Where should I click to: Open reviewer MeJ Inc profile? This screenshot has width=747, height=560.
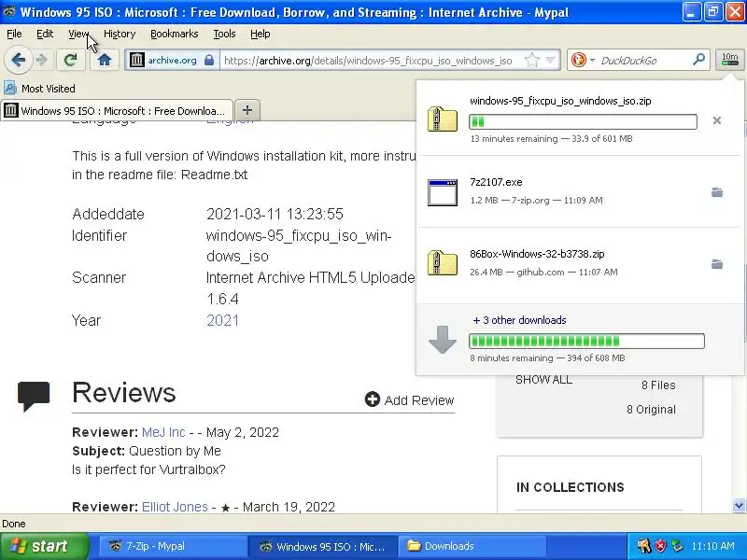click(x=163, y=432)
